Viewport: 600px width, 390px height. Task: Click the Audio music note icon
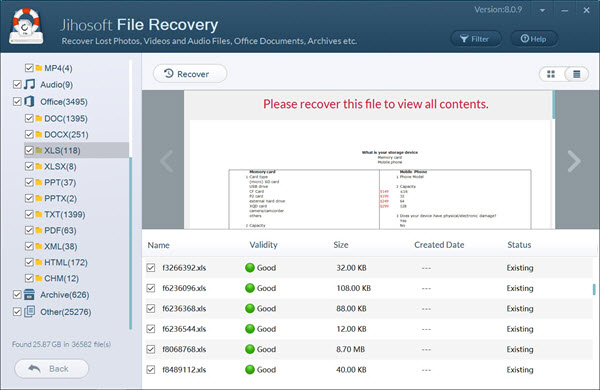pyautogui.click(x=29, y=84)
